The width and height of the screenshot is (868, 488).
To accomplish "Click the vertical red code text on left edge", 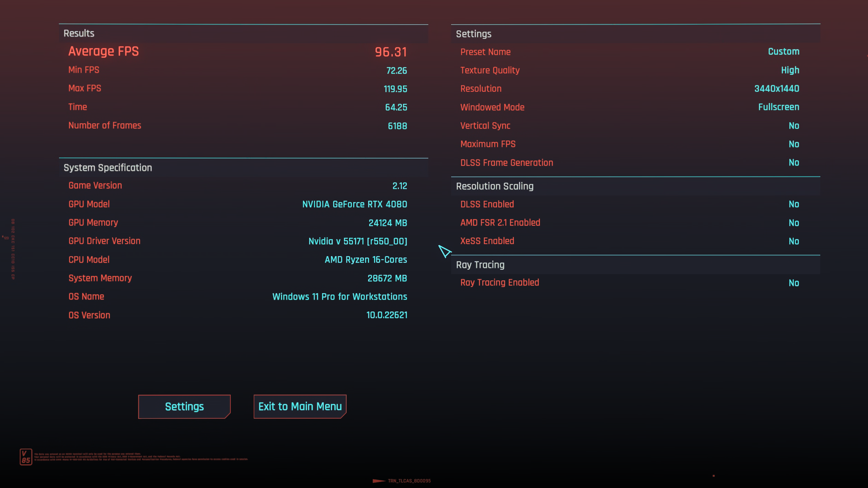I will (x=13, y=249).
